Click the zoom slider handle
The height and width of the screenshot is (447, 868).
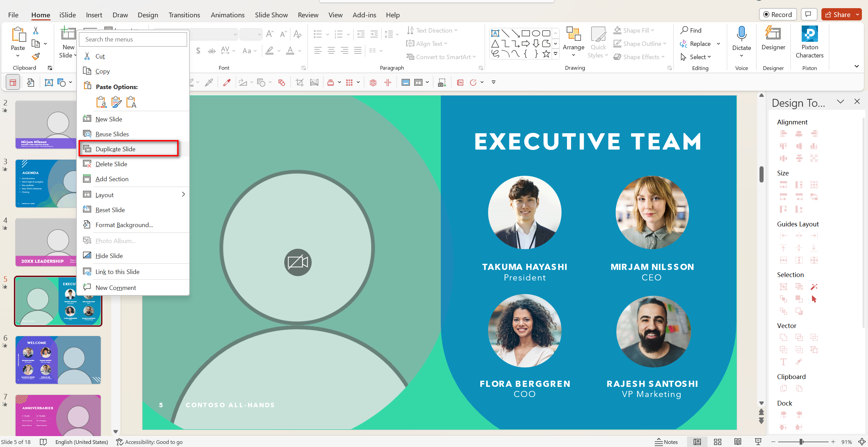tap(801, 442)
